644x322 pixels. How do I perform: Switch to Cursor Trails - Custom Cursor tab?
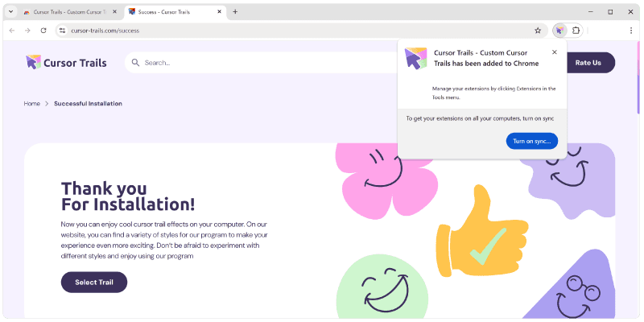pos(70,12)
